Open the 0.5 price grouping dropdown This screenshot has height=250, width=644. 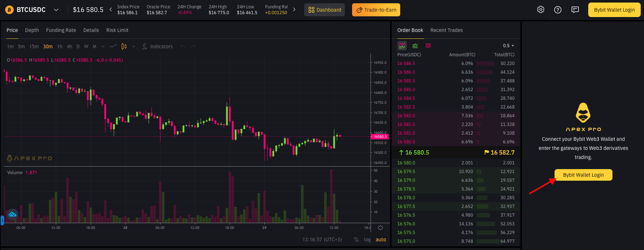(x=508, y=46)
